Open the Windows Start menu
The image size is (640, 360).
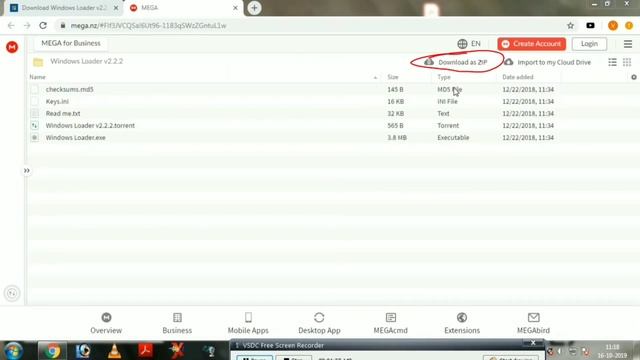coord(13,351)
